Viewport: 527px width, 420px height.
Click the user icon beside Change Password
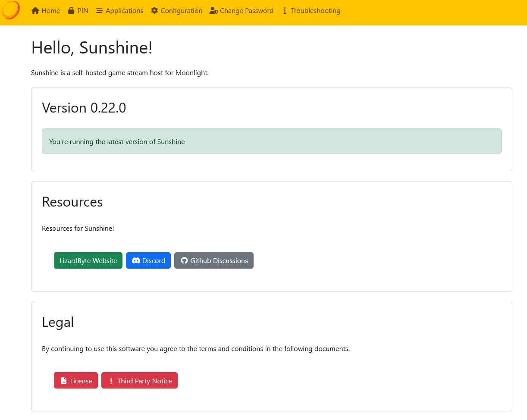[x=213, y=11]
